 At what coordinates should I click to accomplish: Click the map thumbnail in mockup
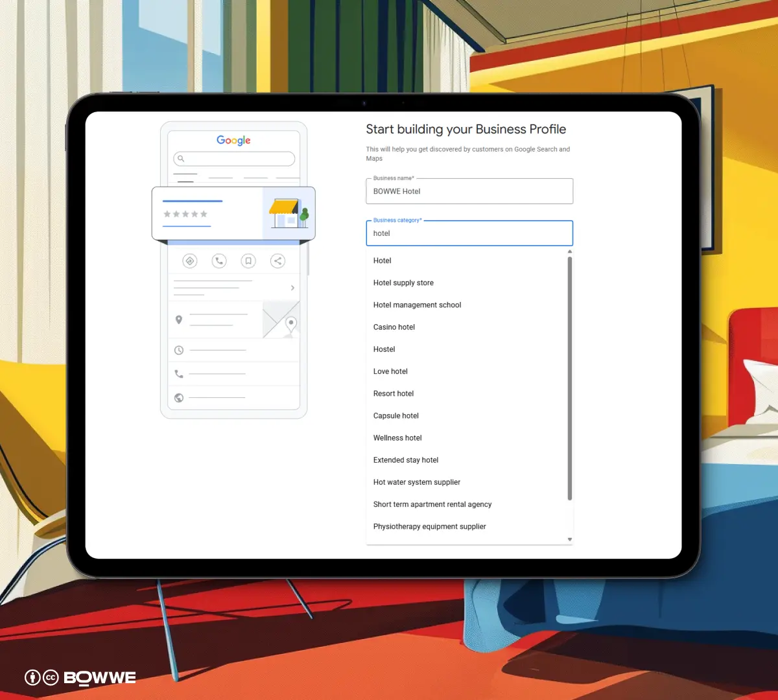click(x=281, y=320)
